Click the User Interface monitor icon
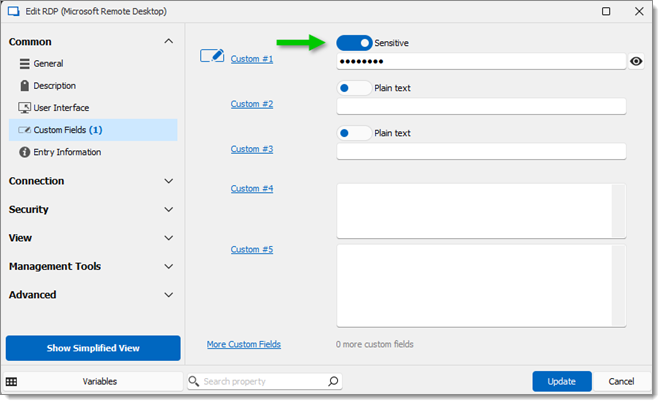Viewport: 663px width, 405px height. click(24, 108)
